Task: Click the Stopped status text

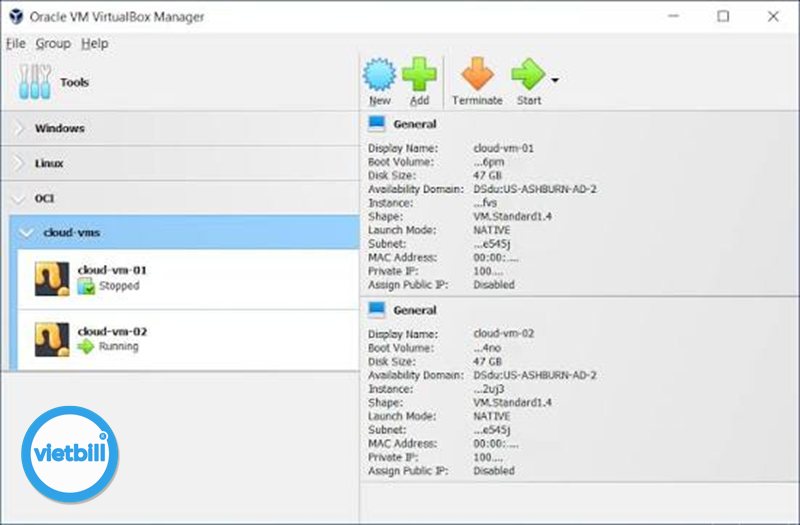Action: (119, 286)
